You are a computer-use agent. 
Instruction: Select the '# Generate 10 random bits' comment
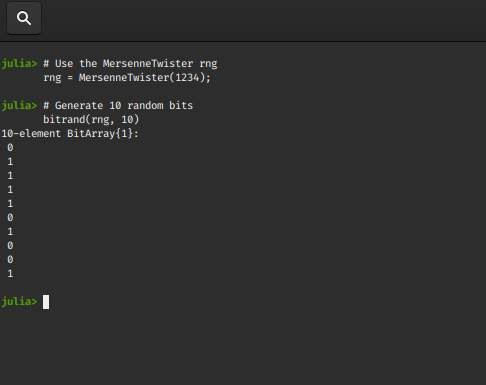tap(118, 105)
